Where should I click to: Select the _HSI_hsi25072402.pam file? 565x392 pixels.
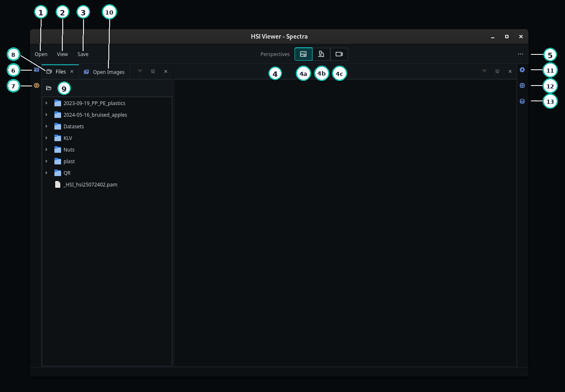click(90, 184)
